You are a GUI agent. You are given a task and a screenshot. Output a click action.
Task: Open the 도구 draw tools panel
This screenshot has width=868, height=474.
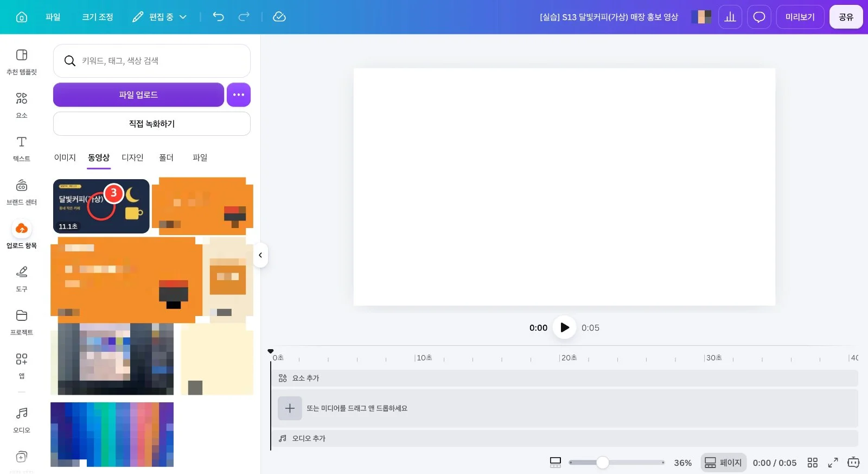pos(22,279)
